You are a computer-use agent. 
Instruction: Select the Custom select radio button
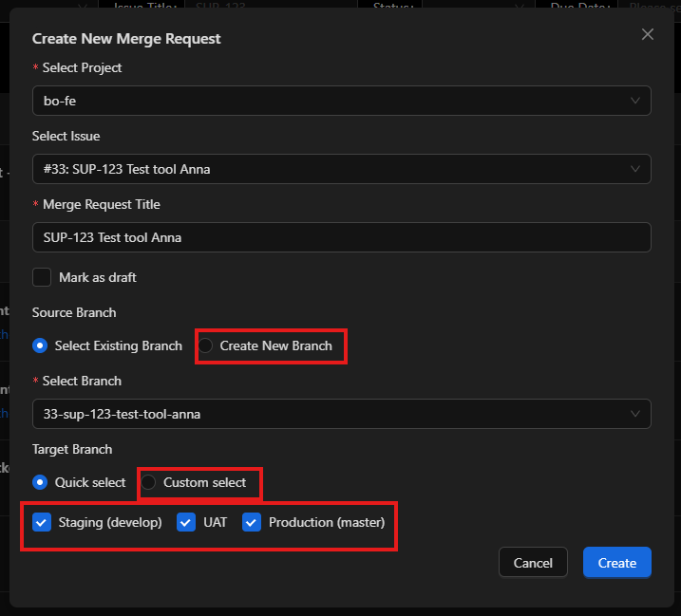148,482
